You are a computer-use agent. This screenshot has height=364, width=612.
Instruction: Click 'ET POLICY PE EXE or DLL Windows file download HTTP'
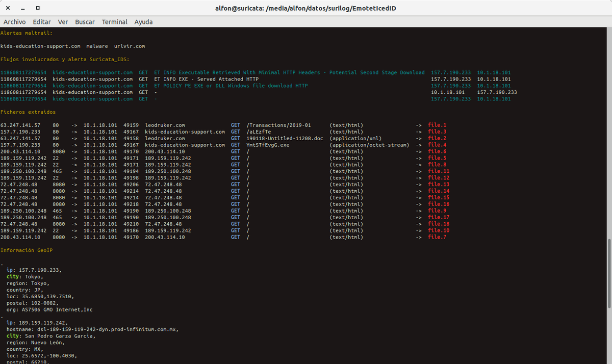click(x=231, y=86)
